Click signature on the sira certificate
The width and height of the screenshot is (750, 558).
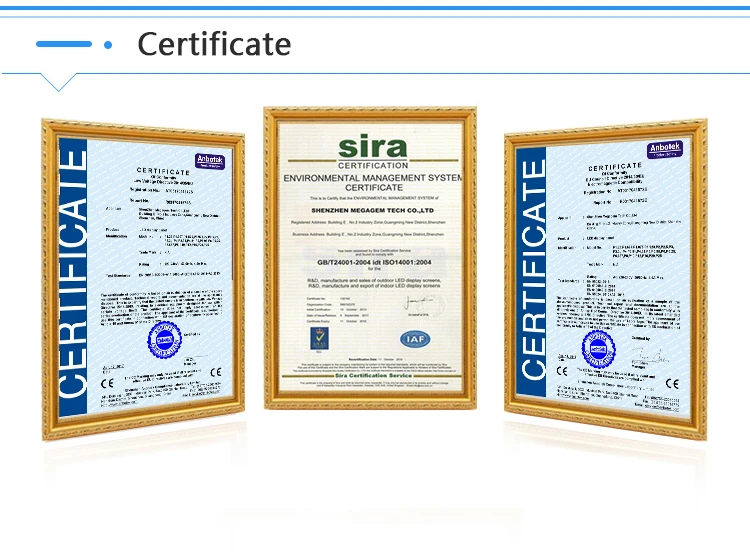(x=421, y=303)
